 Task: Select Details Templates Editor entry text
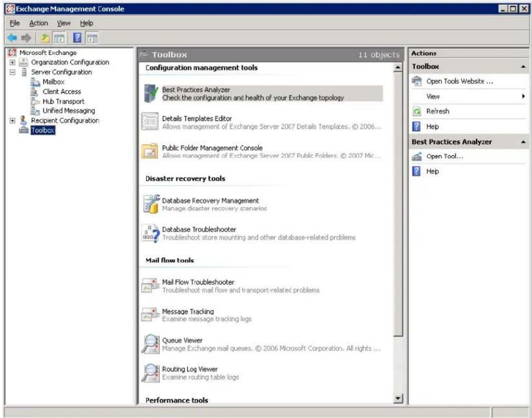coord(197,119)
